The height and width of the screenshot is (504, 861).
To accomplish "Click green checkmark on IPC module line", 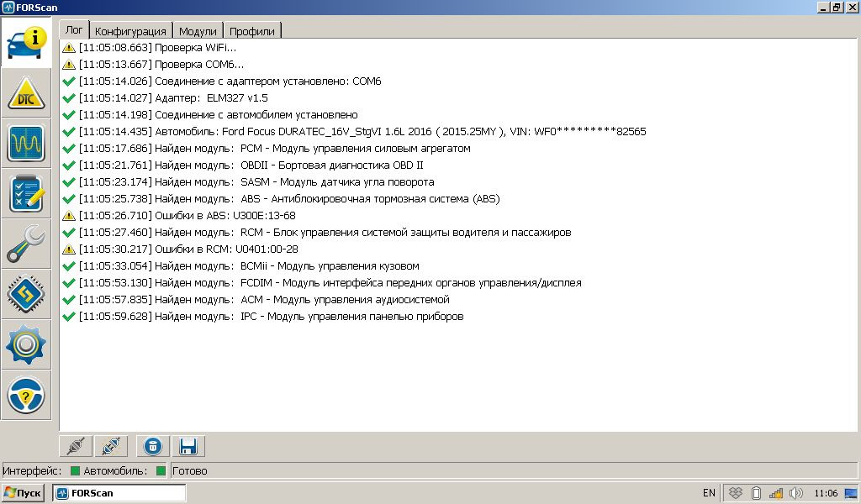I will pyautogui.click(x=69, y=317).
